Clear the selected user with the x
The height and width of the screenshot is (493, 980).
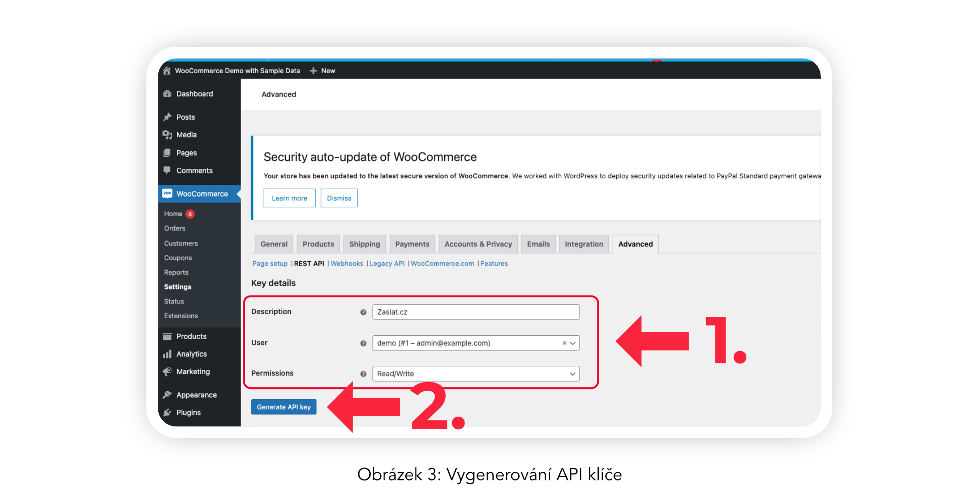pos(564,343)
